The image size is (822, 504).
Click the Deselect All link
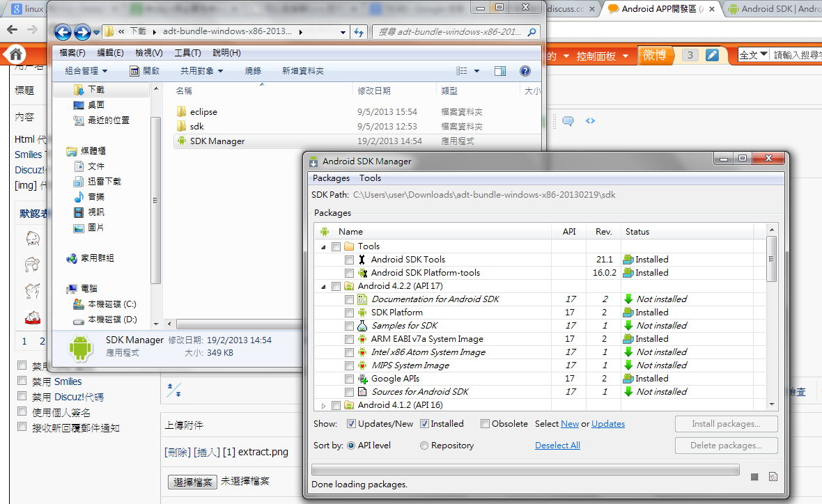[x=557, y=446]
